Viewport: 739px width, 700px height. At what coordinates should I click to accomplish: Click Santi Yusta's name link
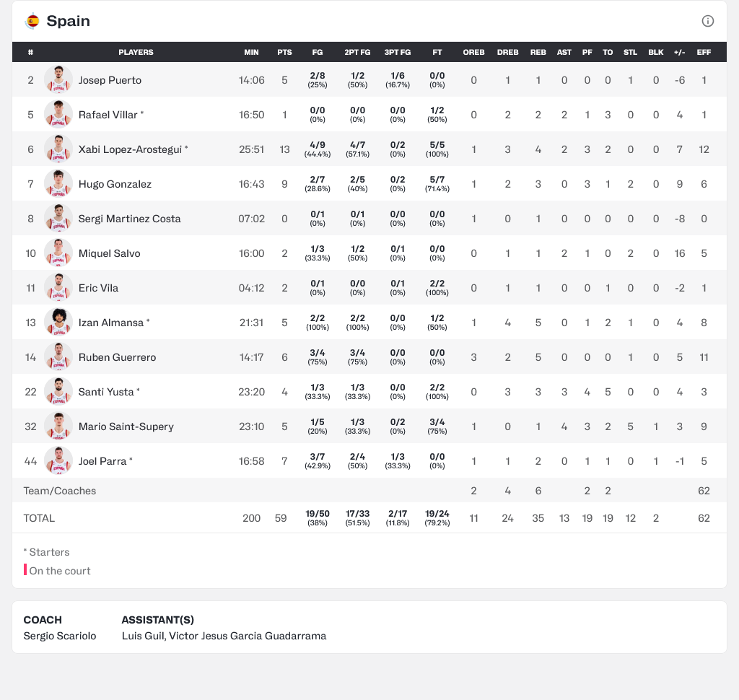click(106, 392)
